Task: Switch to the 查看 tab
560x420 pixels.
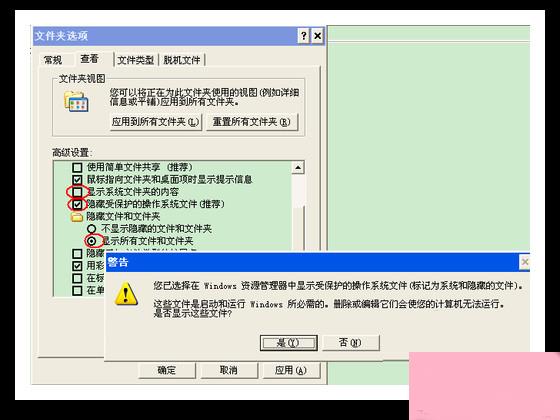Action: click(x=90, y=59)
